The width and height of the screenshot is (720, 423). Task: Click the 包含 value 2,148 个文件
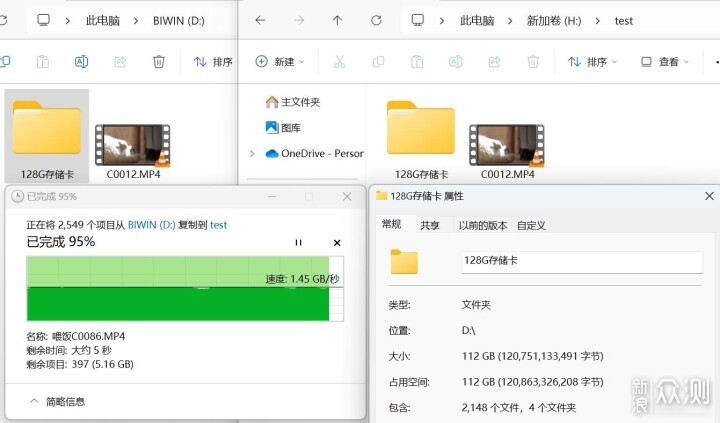519,407
